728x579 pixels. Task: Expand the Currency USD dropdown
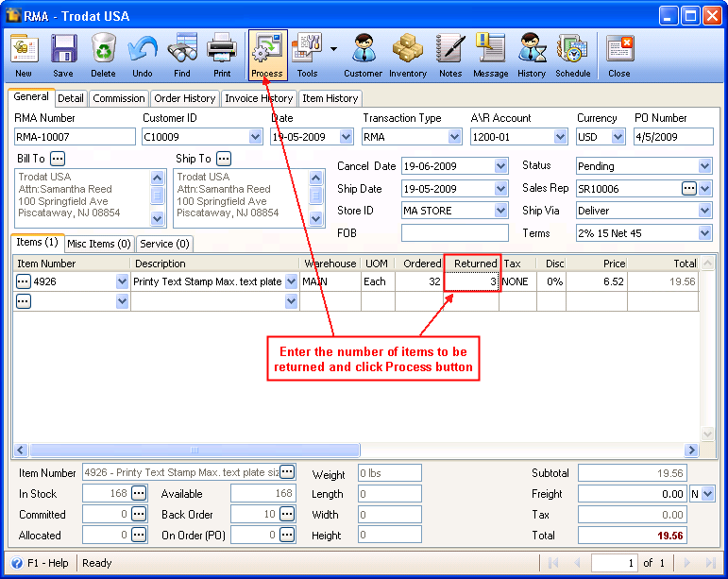(x=618, y=137)
